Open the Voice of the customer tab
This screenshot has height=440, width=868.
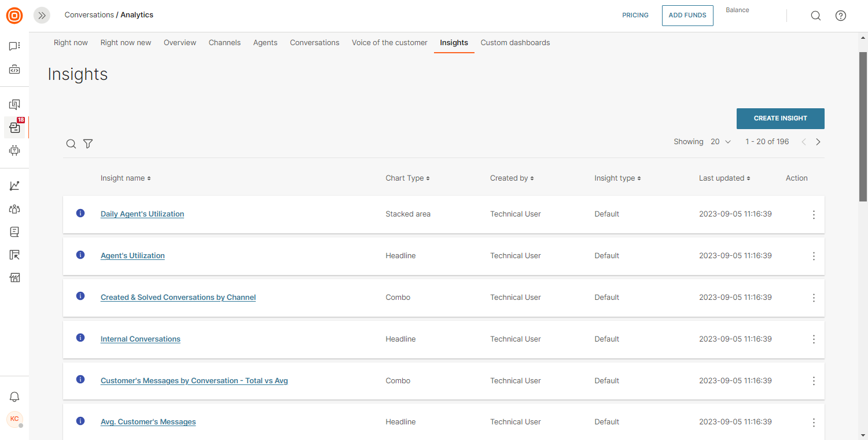coord(389,42)
